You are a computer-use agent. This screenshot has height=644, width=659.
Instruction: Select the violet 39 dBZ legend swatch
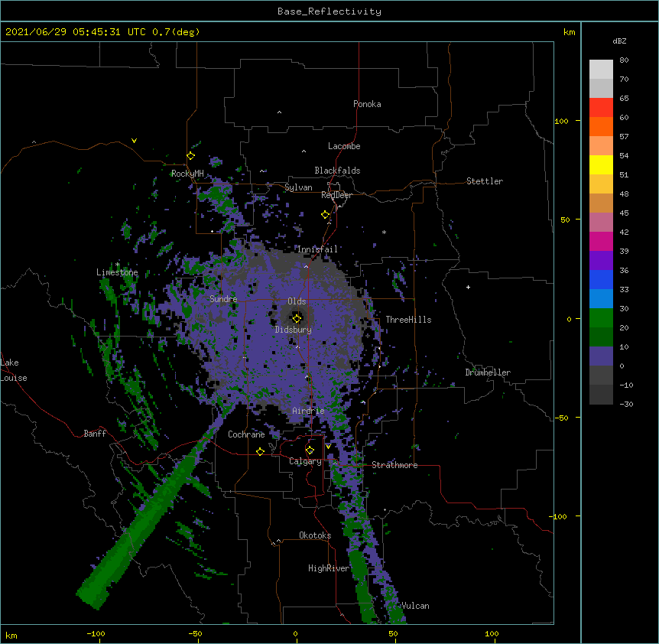click(601, 261)
